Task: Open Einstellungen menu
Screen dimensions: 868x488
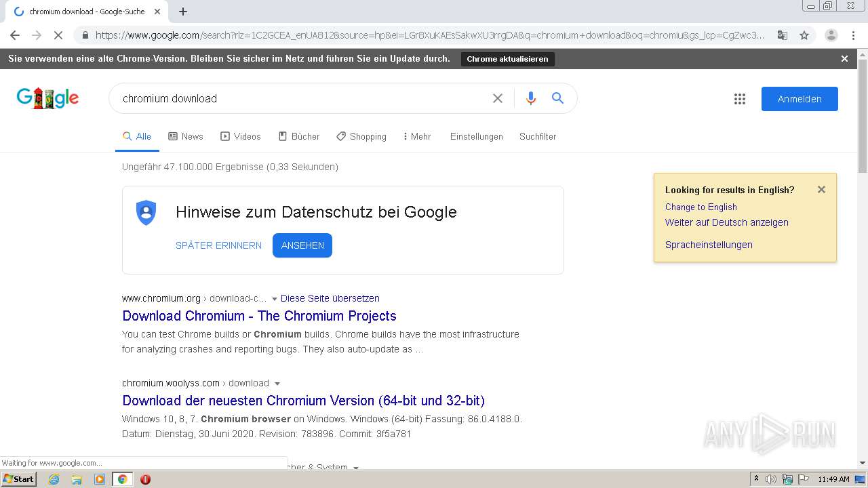Action: click(477, 136)
